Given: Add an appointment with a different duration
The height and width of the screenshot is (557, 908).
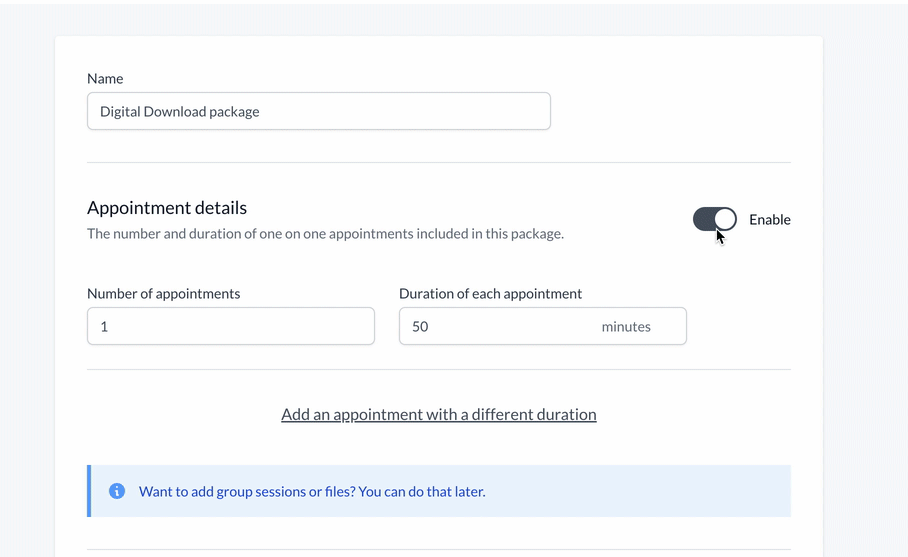Looking at the screenshot, I should tap(438, 415).
